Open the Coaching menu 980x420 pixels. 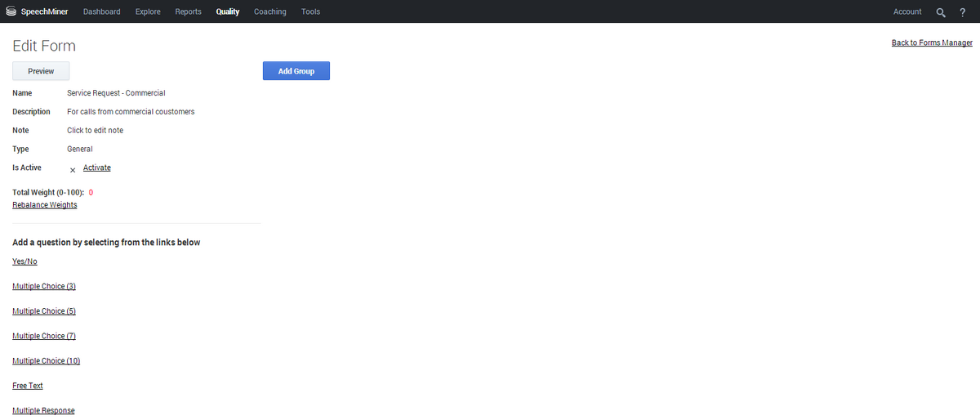pos(269,12)
